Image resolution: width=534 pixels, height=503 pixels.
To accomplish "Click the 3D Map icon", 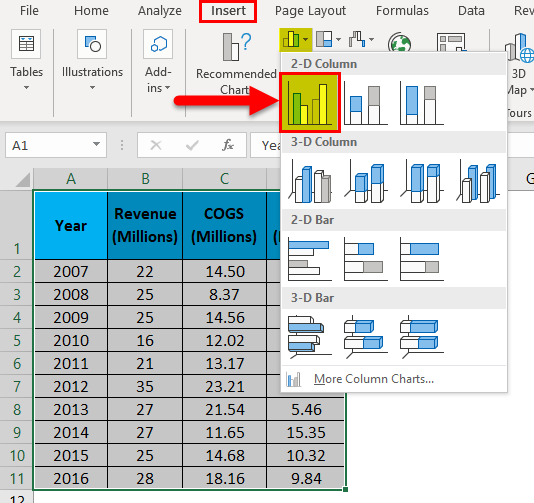I will coord(519,48).
